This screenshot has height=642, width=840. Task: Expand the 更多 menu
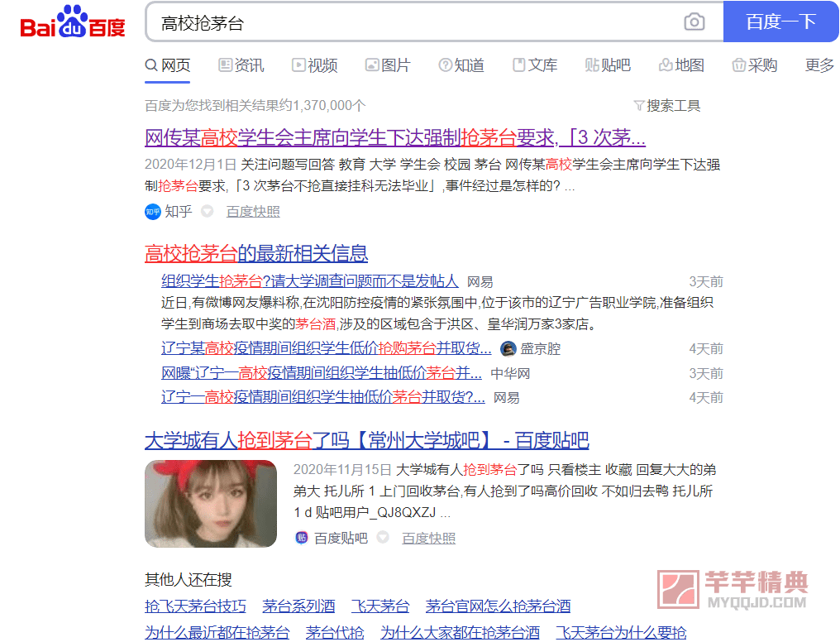pyautogui.click(x=819, y=65)
